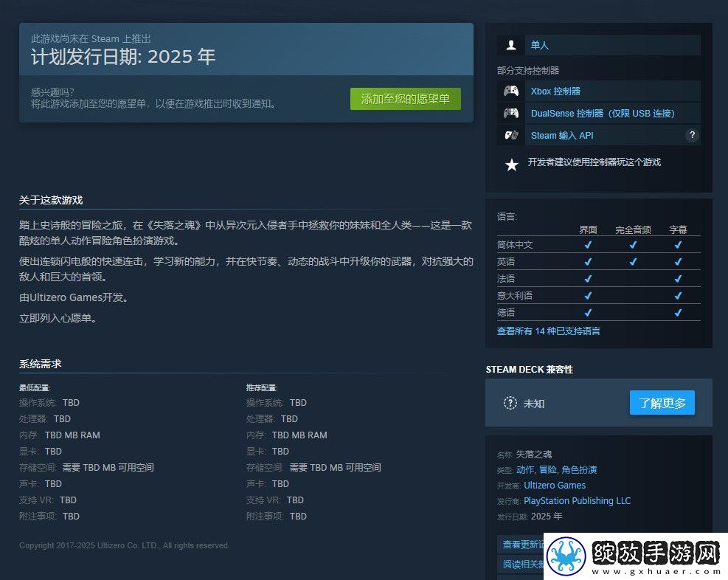
Task: Open the 单人 single-player category link
Action: [x=539, y=45]
